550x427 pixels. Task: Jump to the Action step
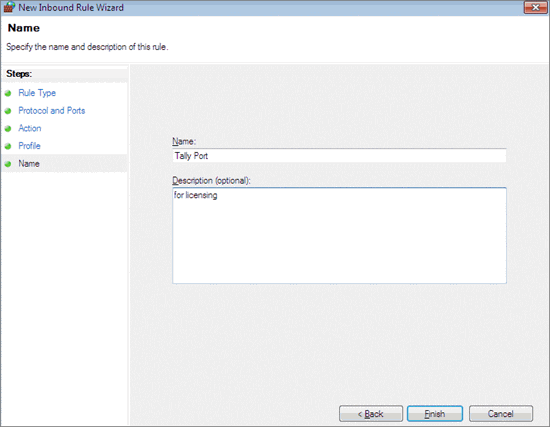tap(30, 128)
